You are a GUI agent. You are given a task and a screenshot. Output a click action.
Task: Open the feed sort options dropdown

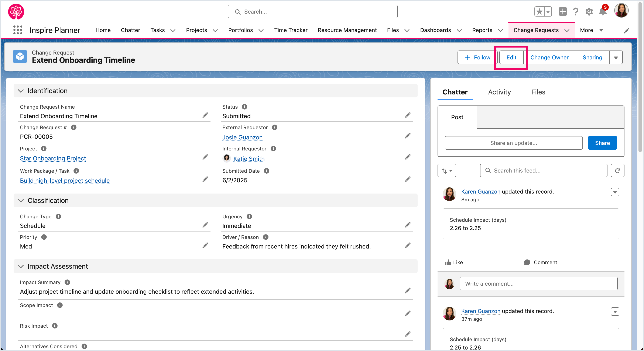pos(447,171)
